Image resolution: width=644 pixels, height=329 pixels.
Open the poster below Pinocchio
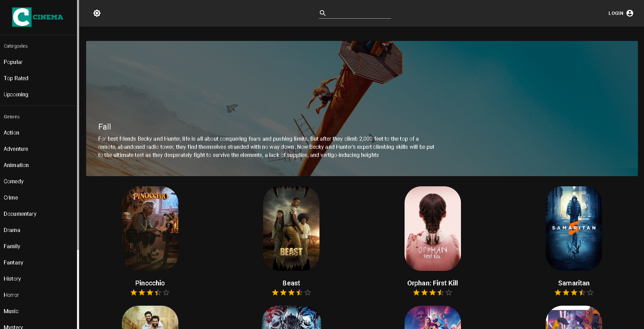tap(150, 318)
